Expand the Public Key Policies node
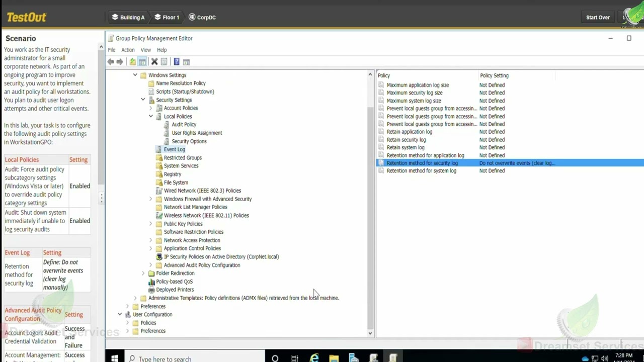 (x=150, y=224)
